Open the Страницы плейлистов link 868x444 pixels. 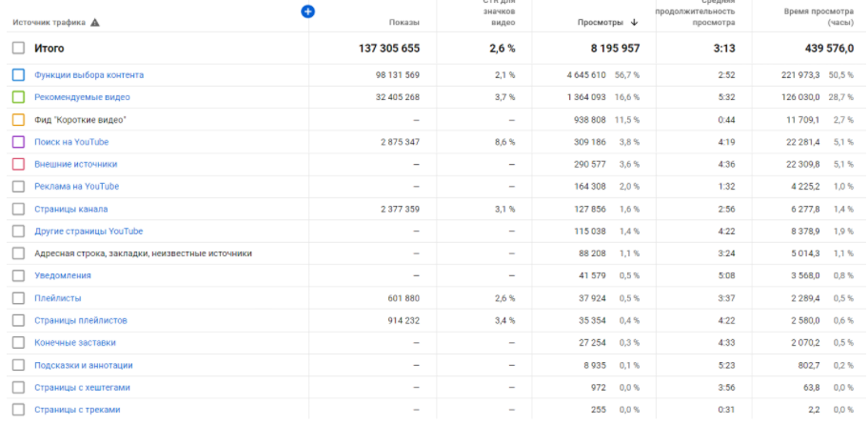point(81,320)
